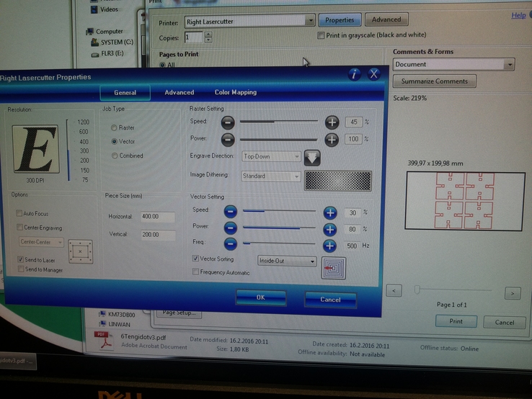Select the Vector job type
The height and width of the screenshot is (399, 532).
115,141
